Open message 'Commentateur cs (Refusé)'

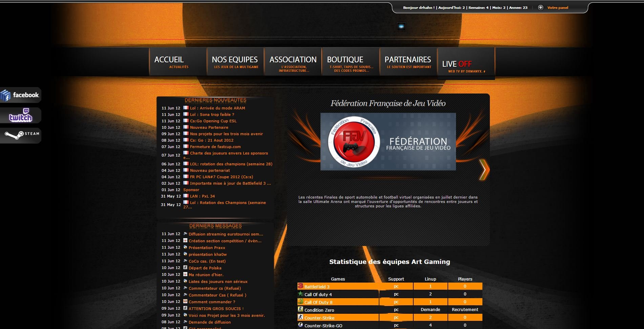pyautogui.click(x=215, y=288)
